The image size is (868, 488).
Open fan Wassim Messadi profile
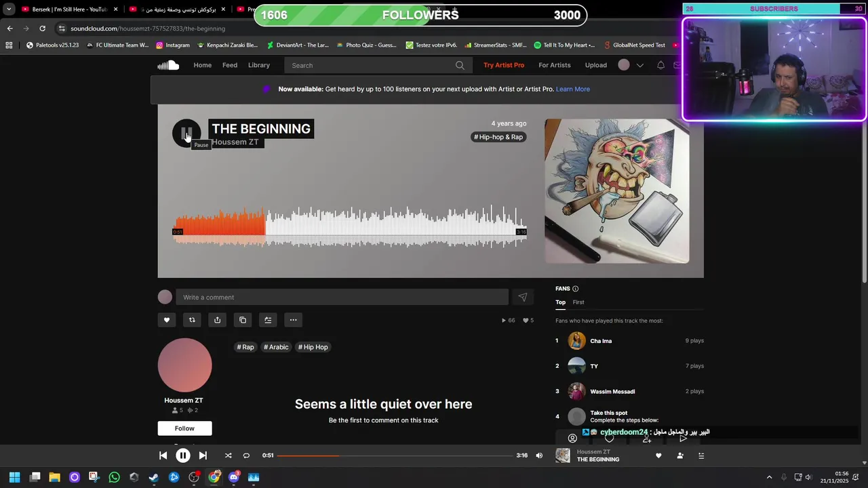[612, 391]
